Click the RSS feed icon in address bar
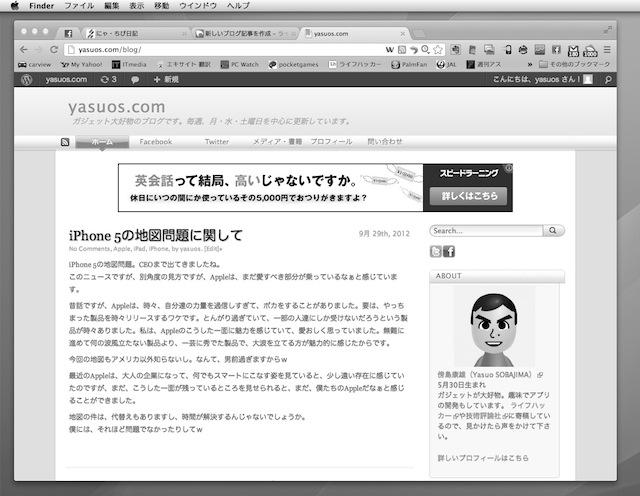The image size is (640, 496). click(402, 49)
